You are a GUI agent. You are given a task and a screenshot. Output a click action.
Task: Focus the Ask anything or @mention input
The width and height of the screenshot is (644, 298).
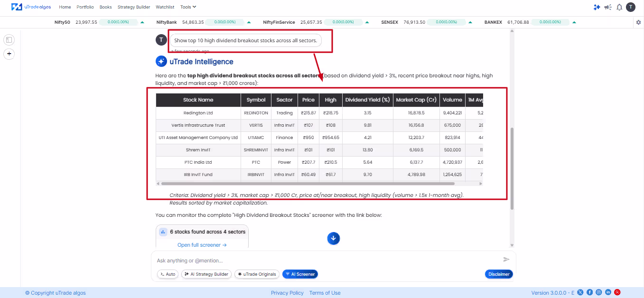pos(327,261)
